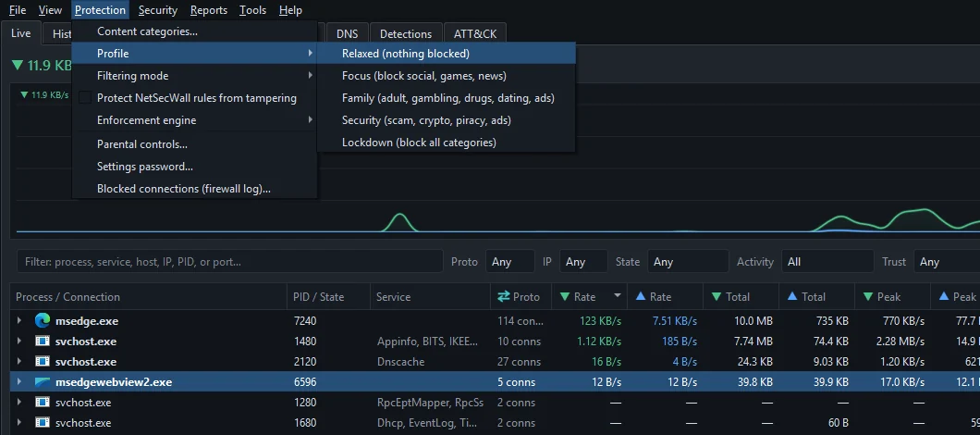Click the 2.28 MB/s peak cell

click(x=900, y=342)
